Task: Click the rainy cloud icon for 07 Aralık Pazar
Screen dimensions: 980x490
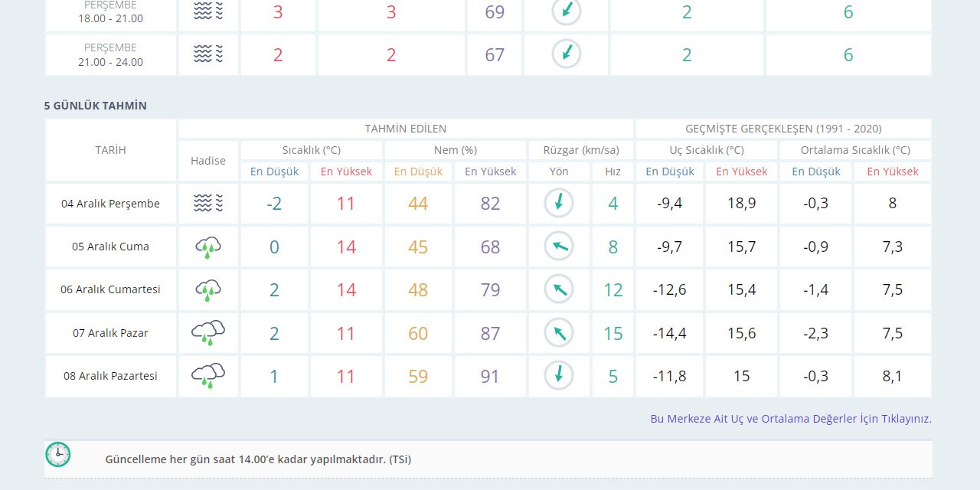Action: coord(207,333)
